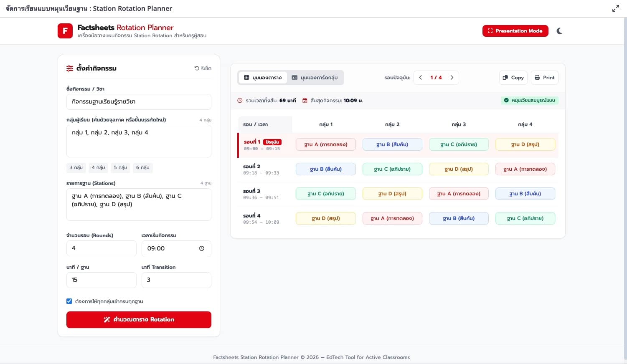The image size is (627, 364).
Task: Uncheck the every-group-visits-all-stations checkbox
Action: coord(69,301)
